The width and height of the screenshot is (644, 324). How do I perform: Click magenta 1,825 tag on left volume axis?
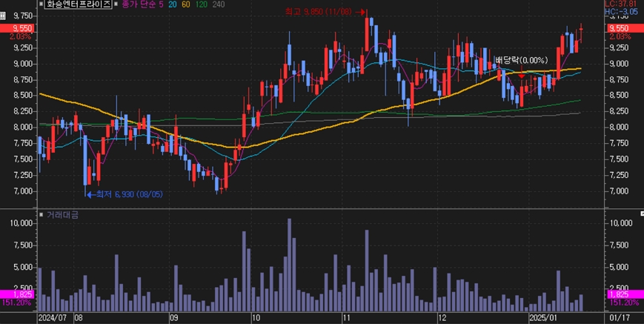pos(19,294)
